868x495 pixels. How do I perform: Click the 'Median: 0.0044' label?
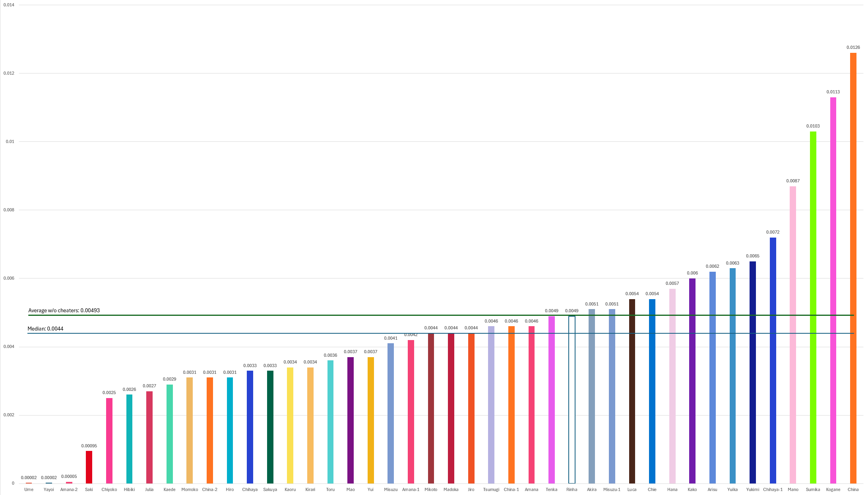(x=45, y=329)
